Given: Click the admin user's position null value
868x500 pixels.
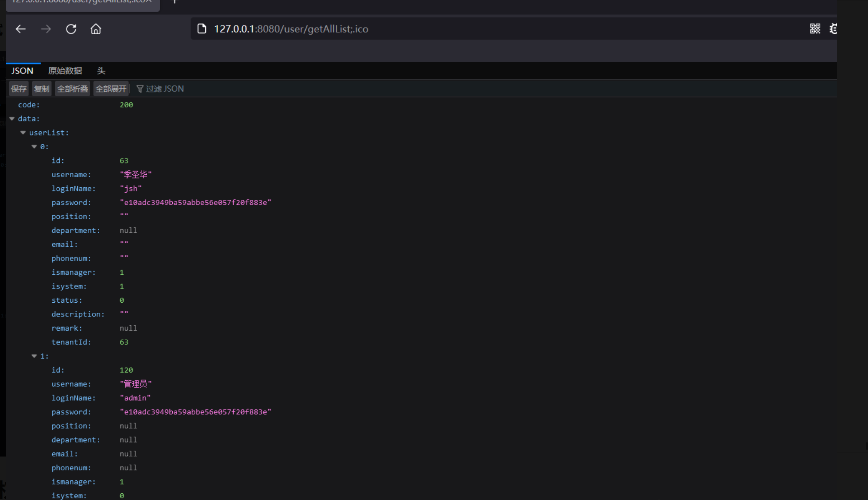Looking at the screenshot, I should click(128, 426).
